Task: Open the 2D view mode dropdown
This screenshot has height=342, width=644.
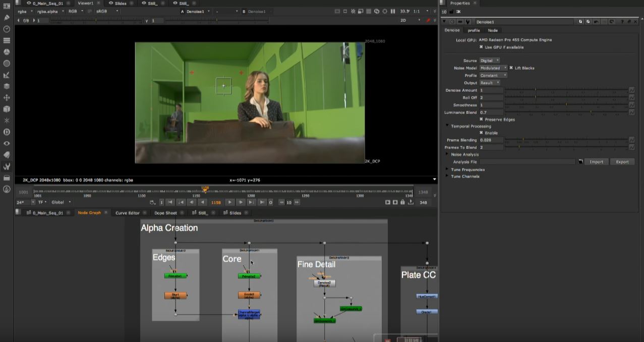Action: click(409, 20)
